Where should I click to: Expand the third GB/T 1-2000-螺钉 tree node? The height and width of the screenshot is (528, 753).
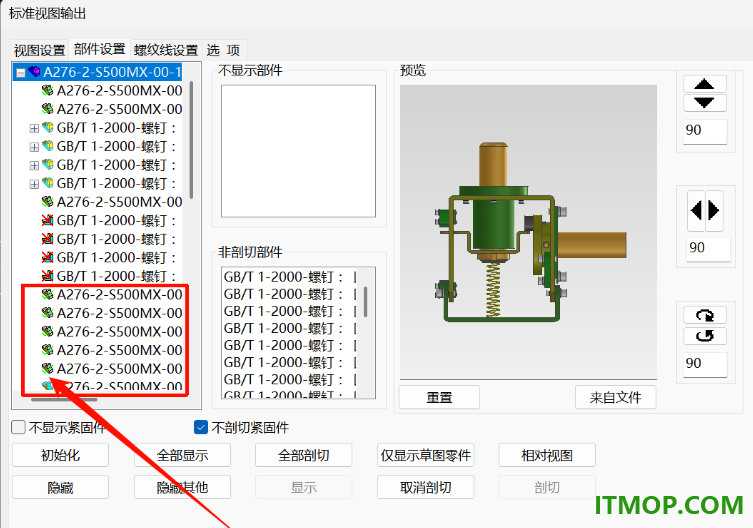pyautogui.click(x=34, y=166)
